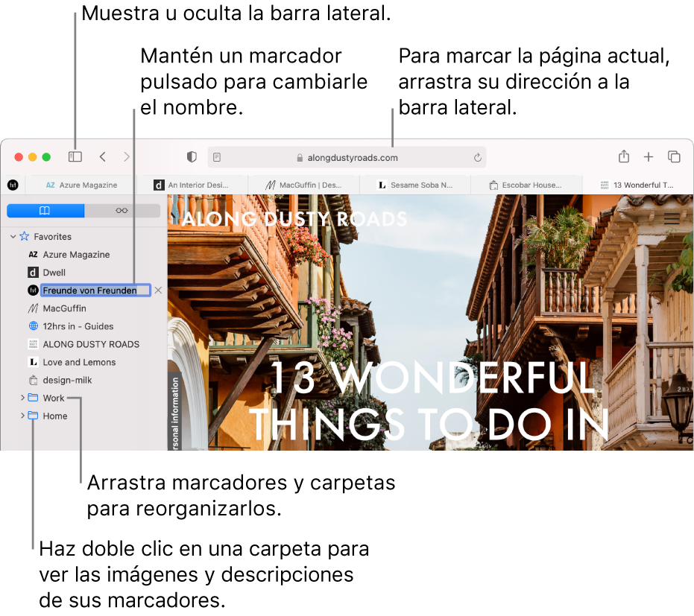Open the Love and Lemons bookmark

(79, 362)
